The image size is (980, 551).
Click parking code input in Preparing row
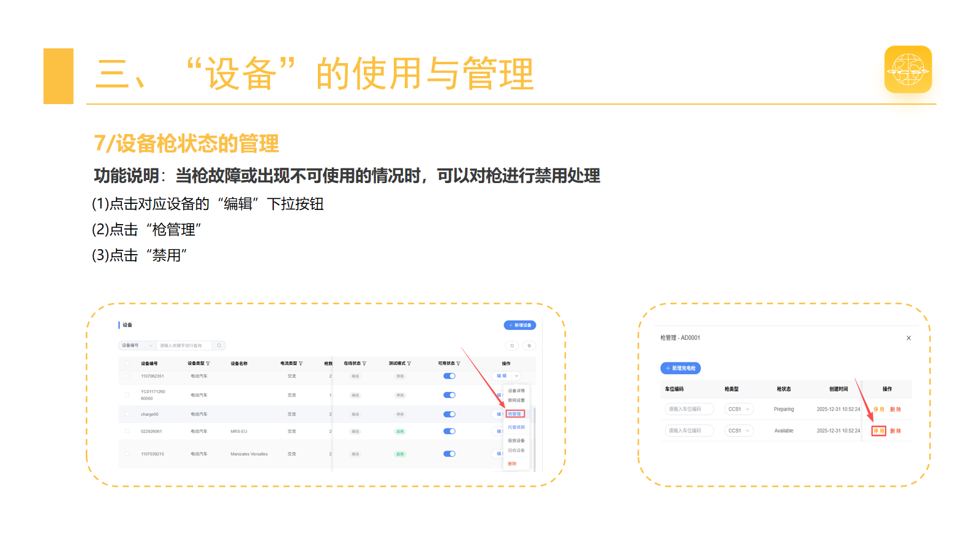point(690,409)
